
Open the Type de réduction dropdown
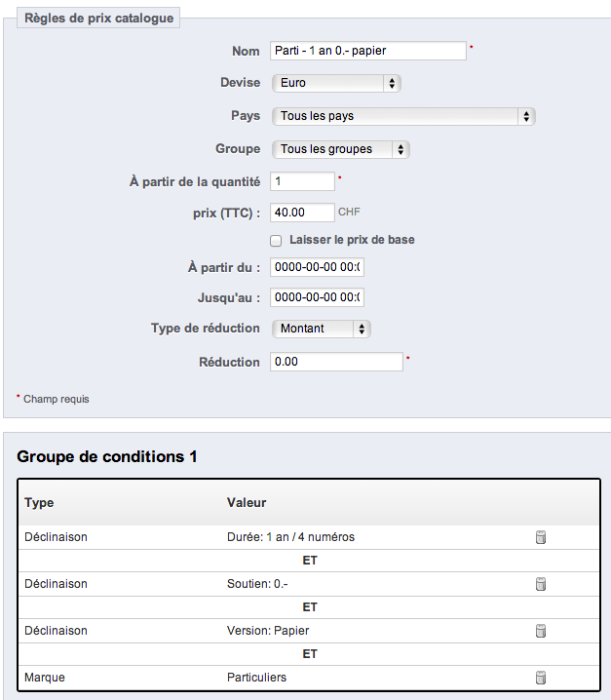pos(322,329)
